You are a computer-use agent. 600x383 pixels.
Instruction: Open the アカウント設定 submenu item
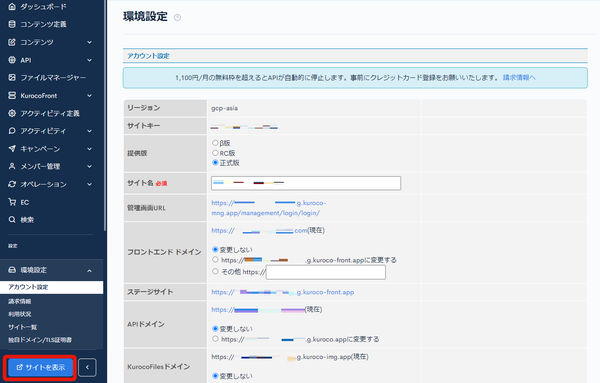tap(51, 287)
